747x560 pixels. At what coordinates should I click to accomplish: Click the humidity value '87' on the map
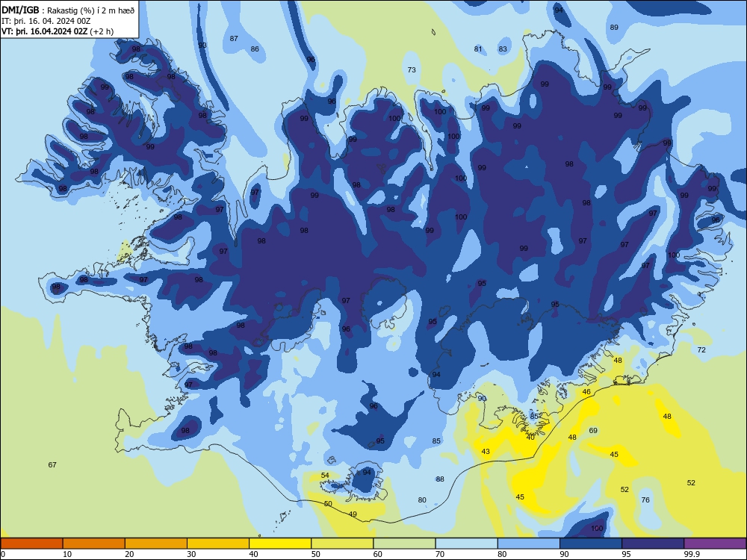pos(234,39)
